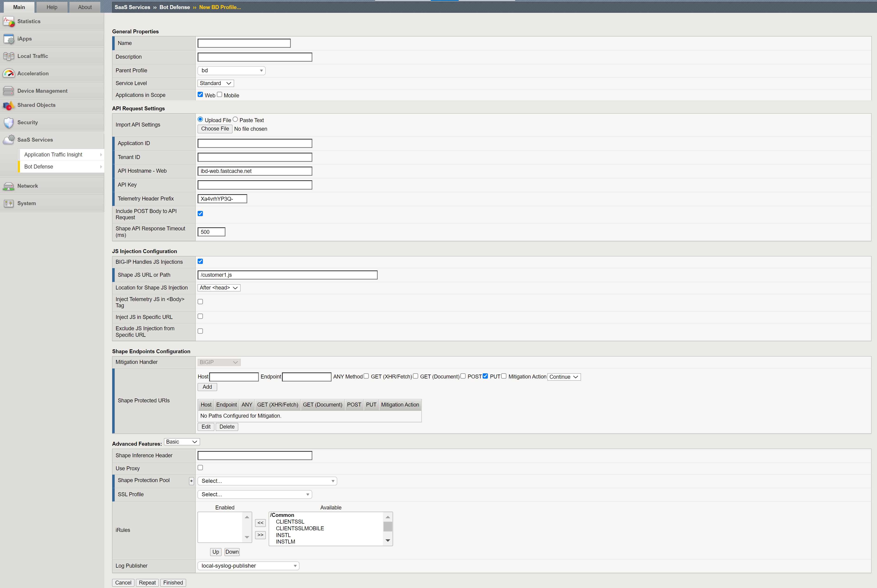Click Bot Defense in the breadcrumb
This screenshot has height=588, width=877.
[175, 7]
